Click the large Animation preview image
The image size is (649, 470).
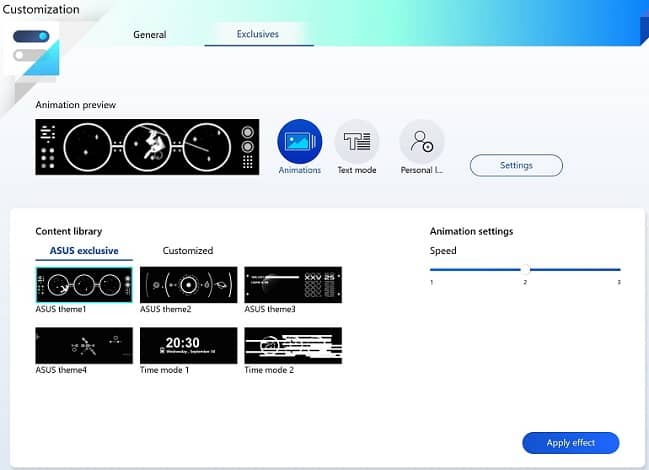[147, 147]
